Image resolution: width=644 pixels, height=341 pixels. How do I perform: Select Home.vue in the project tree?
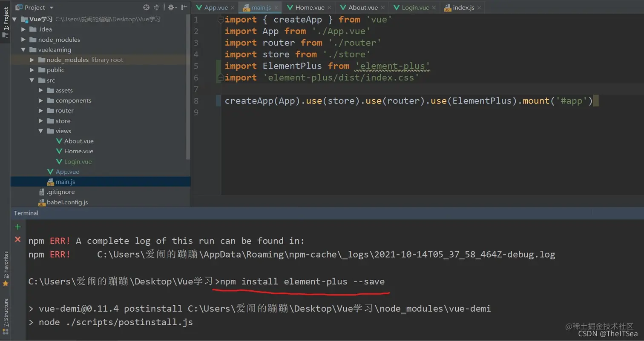[75, 151]
